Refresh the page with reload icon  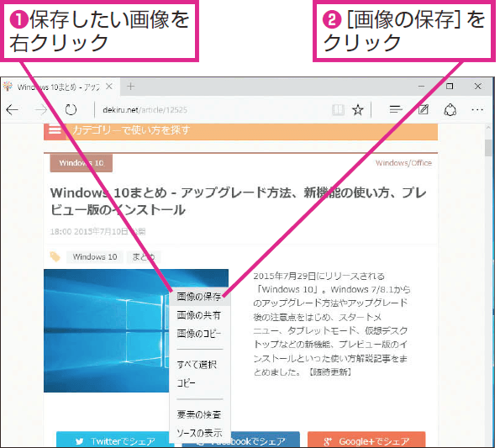(x=71, y=110)
